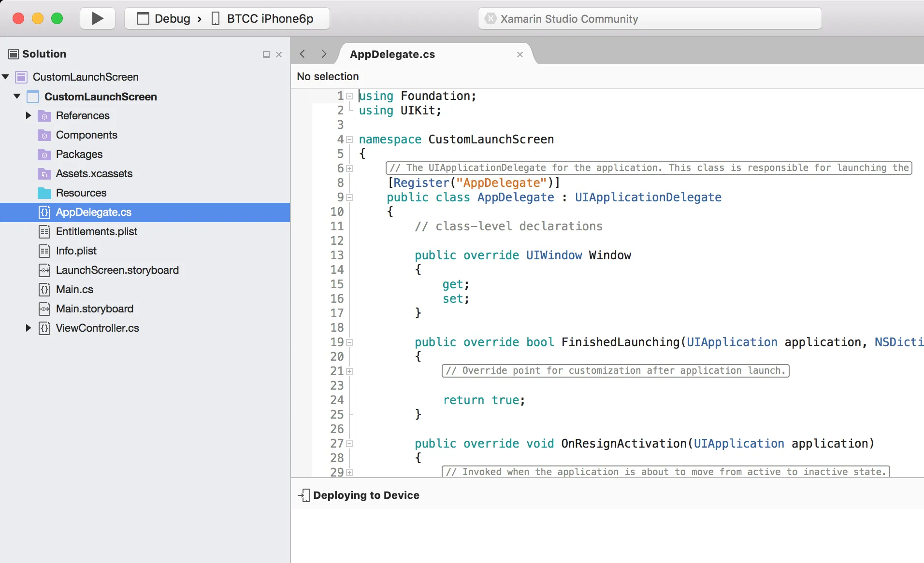The height and width of the screenshot is (563, 924).
Task: Select the Resources folder label
Action: point(81,193)
